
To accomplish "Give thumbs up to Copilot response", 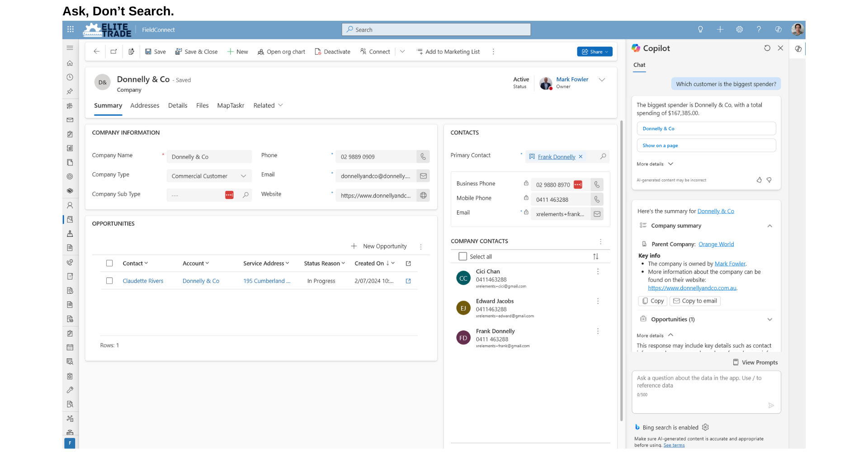I will (x=759, y=180).
